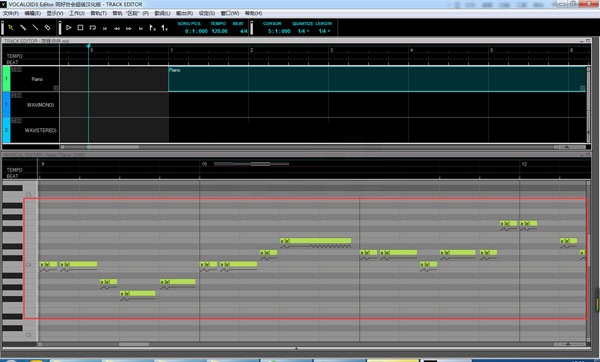Click measure 10 on musical editor ruler
Image resolution: width=600 pixels, height=362 pixels.
[x=204, y=164]
